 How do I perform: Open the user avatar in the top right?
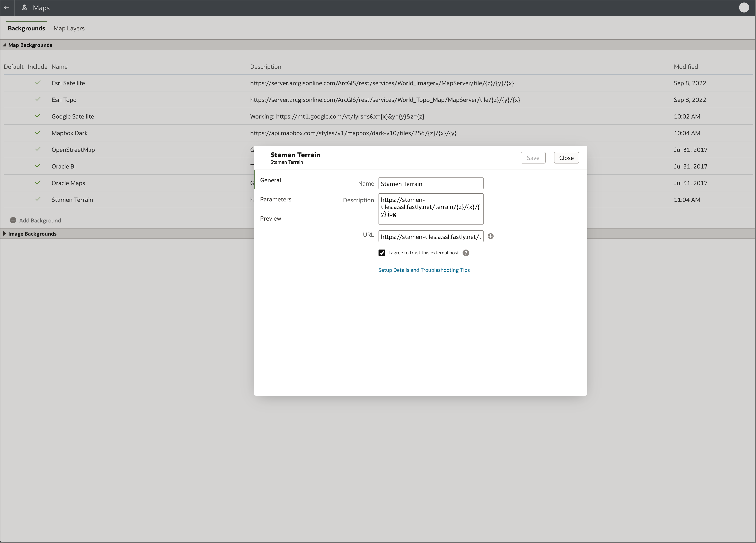tap(744, 7)
